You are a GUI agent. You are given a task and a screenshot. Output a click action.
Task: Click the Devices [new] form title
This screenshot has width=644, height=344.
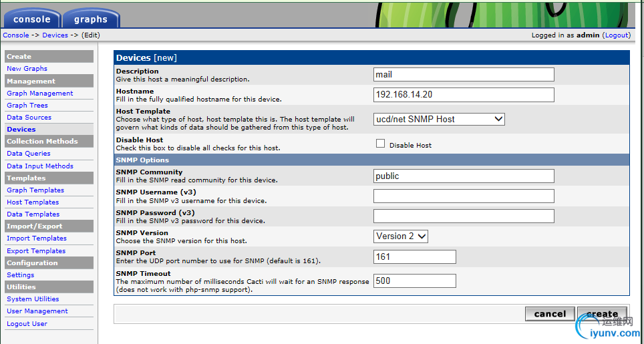pos(146,58)
